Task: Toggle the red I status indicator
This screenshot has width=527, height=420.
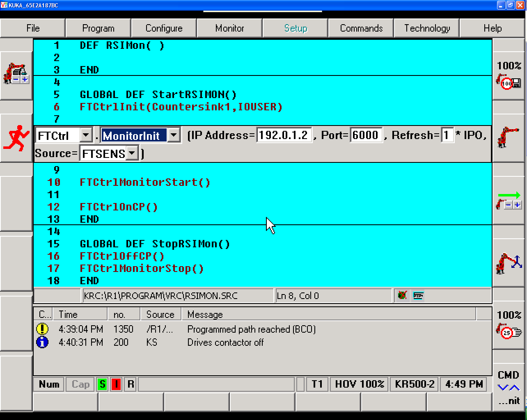Action: point(116,384)
